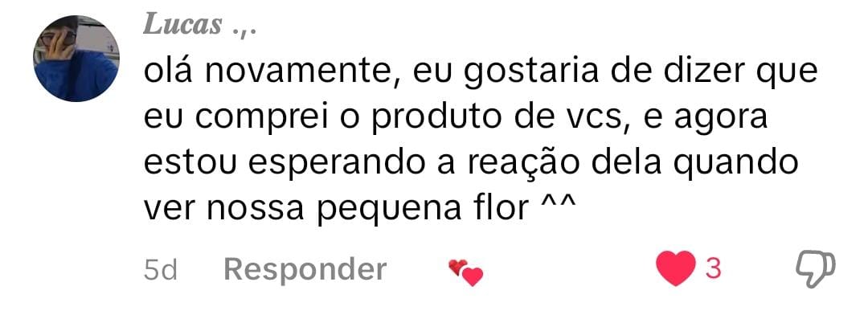This screenshot has height=323, width=868.
Task: Dislike Lucas's comment with thumbs-down icon
Action: coord(816,269)
